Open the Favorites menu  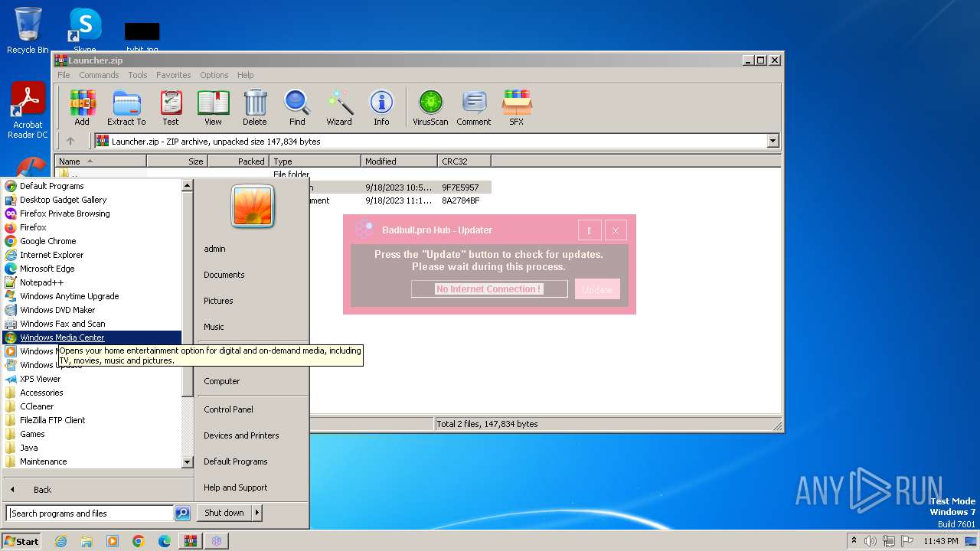point(174,75)
